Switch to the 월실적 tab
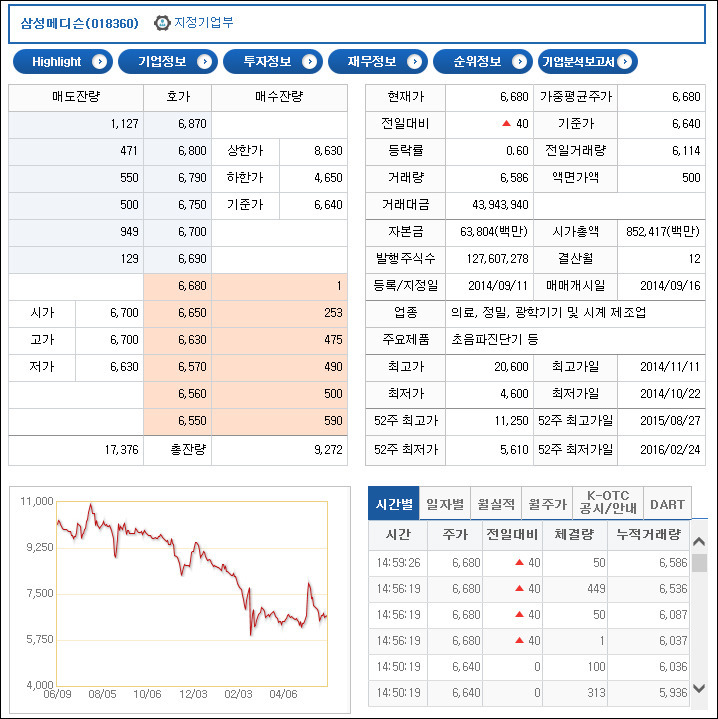This screenshot has width=718, height=719. [x=497, y=504]
